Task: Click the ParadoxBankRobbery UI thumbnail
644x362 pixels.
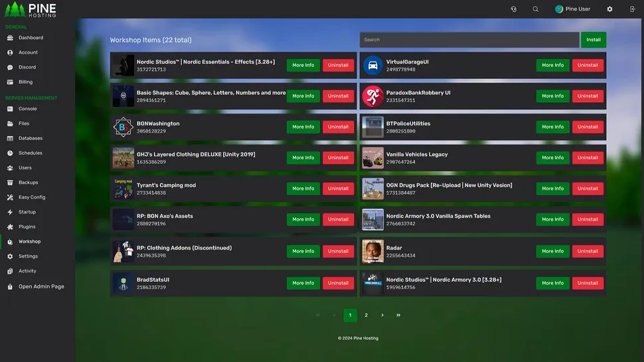Action: [x=373, y=97]
